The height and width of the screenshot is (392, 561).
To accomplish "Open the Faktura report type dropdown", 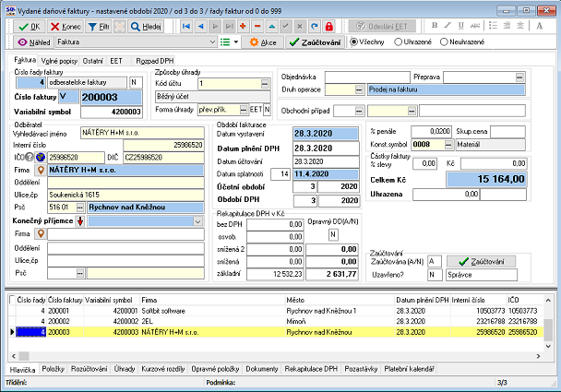I will pos(212,42).
